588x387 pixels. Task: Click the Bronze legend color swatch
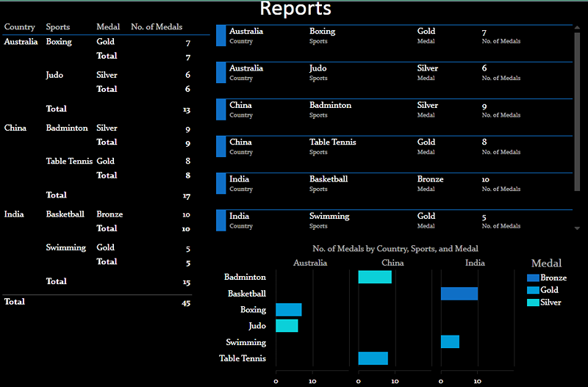pyautogui.click(x=533, y=278)
